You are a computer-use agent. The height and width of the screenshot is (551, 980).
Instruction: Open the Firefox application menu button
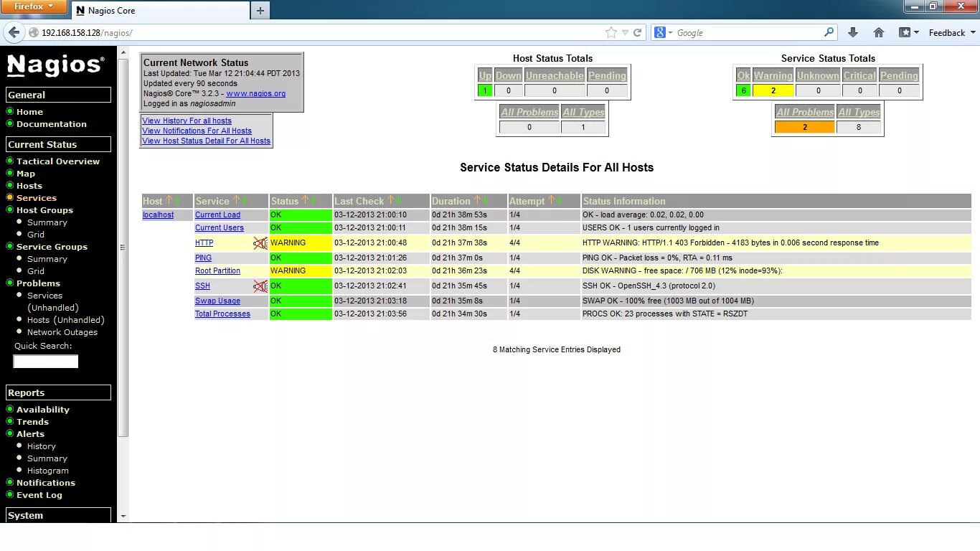coord(34,6)
